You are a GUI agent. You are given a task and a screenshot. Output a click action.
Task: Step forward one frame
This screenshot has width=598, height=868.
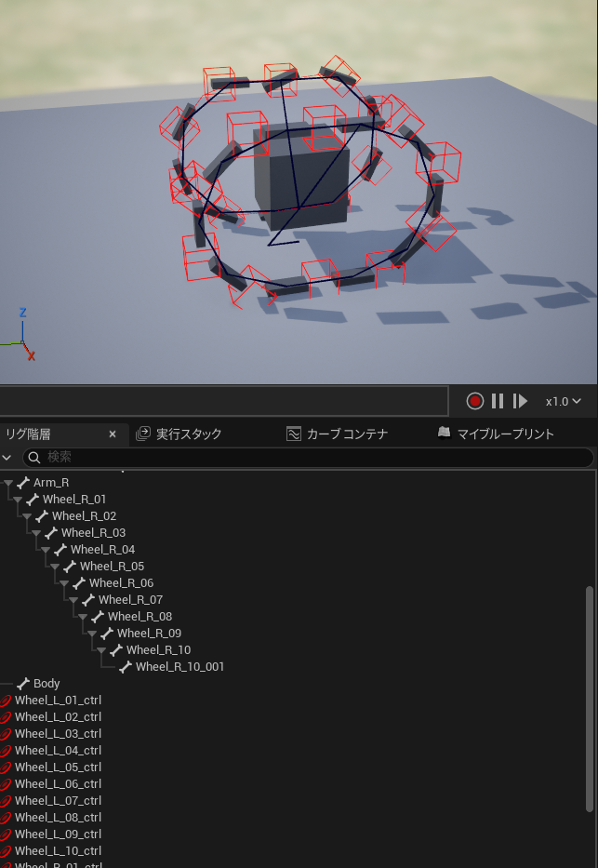pos(520,401)
